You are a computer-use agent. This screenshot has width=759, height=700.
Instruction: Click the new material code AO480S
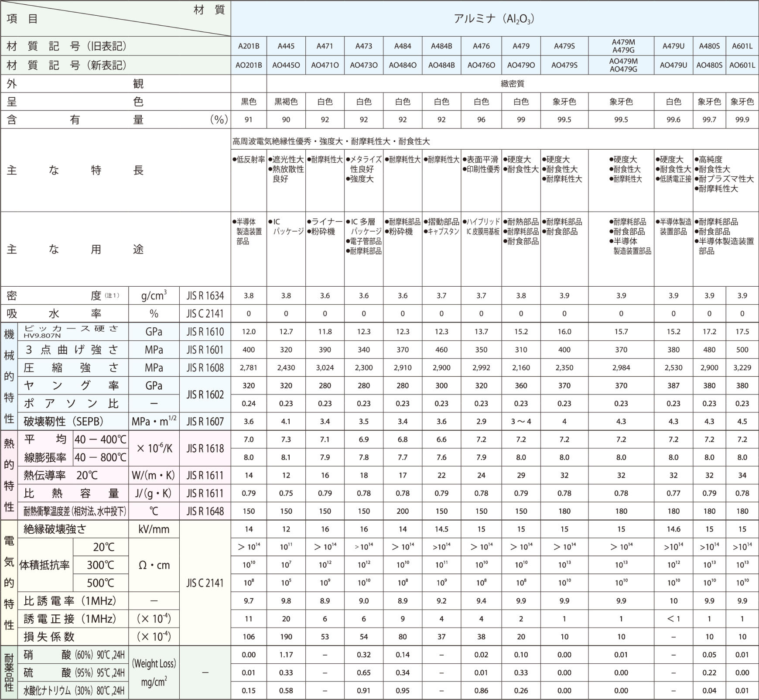[x=709, y=65]
